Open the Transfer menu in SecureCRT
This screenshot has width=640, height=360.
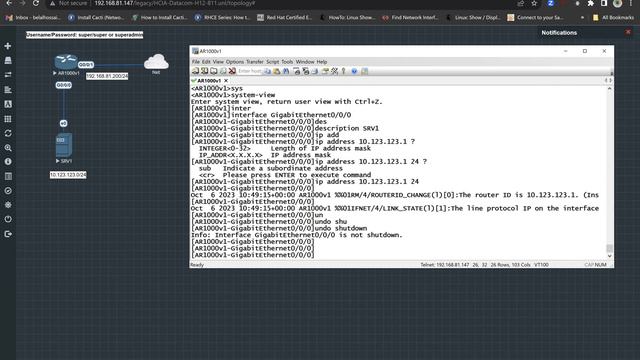255,62
